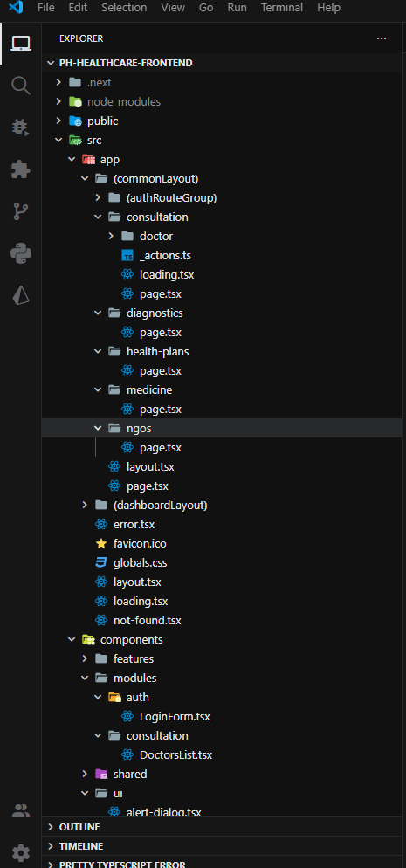Screen dimensions: 406x868
Task: Expand the (dashboardLayout) folder
Action: coord(85,505)
